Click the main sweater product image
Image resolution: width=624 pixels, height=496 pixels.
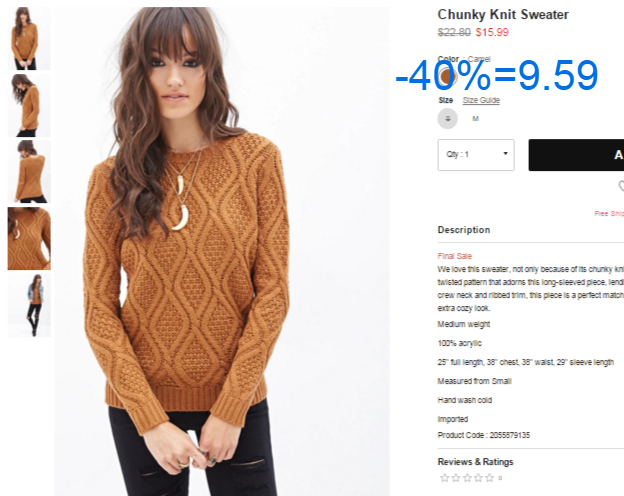point(222,252)
